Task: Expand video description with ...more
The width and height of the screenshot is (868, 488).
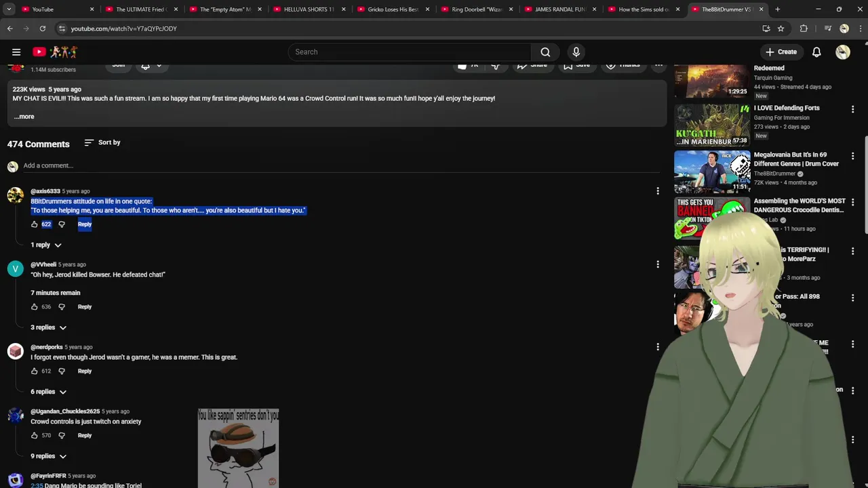Action: (x=24, y=117)
